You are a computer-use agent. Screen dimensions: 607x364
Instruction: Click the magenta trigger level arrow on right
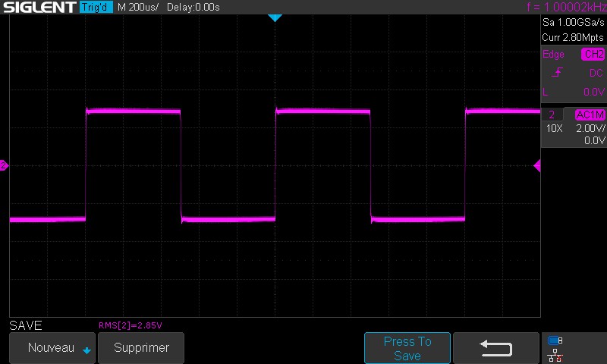(537, 165)
